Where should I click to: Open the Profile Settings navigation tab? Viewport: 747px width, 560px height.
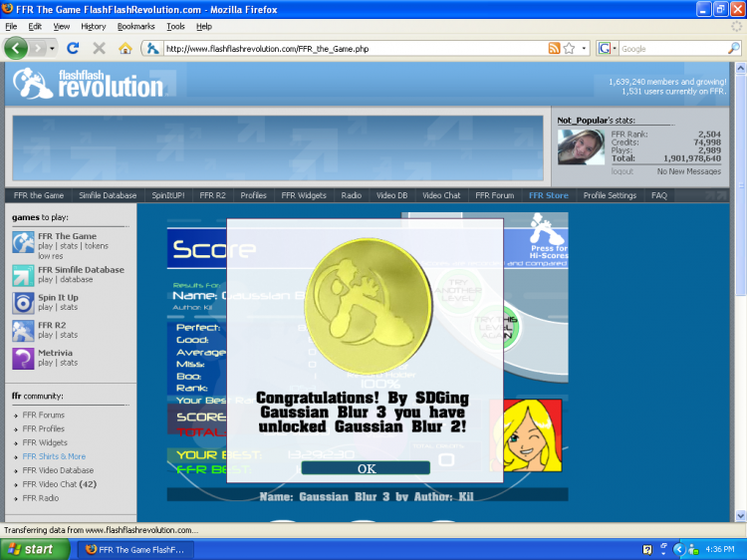click(x=610, y=195)
